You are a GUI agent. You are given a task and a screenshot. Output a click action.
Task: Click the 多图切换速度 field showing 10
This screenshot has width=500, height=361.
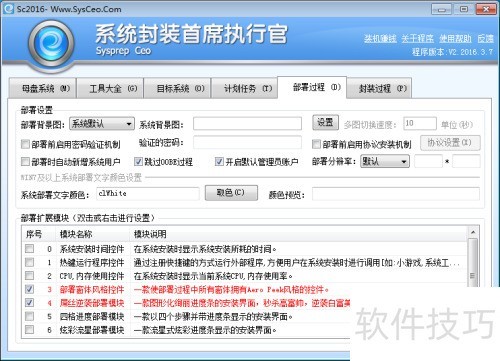point(420,124)
